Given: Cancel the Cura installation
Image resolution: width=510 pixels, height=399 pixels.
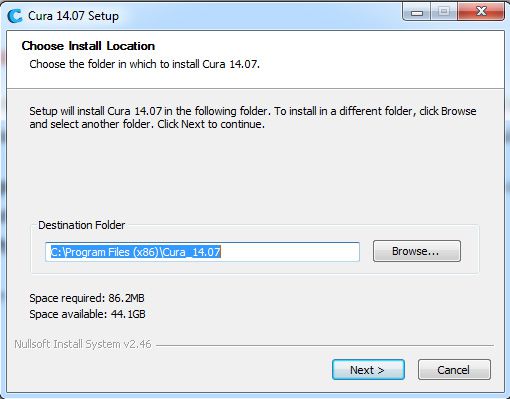Looking at the screenshot, I should tap(454, 369).
